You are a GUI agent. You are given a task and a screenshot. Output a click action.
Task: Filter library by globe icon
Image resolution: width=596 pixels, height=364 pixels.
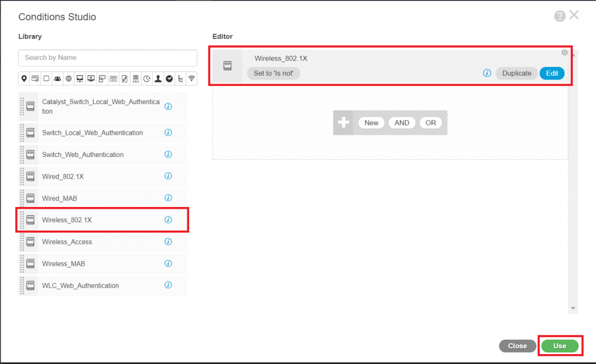pos(68,78)
